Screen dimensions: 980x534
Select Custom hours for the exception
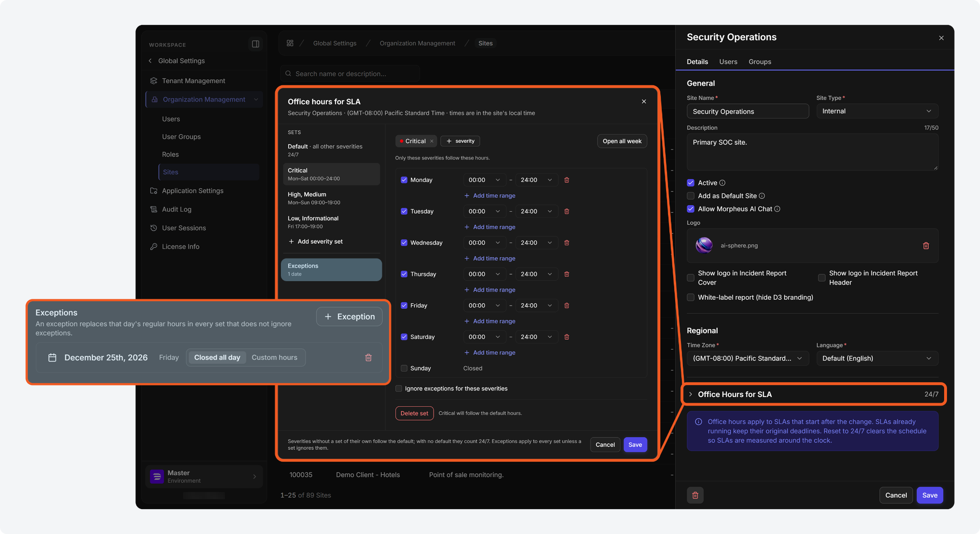tap(275, 358)
